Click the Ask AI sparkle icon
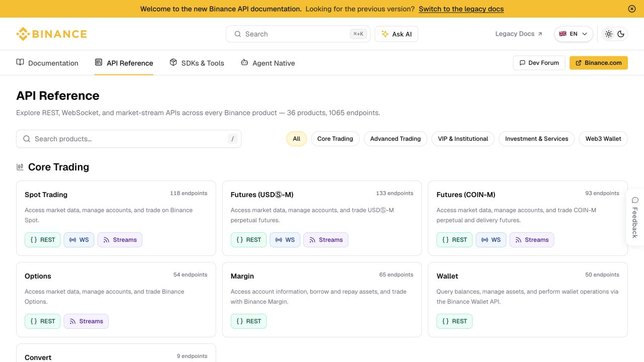This screenshot has height=362, width=644. 385,34
